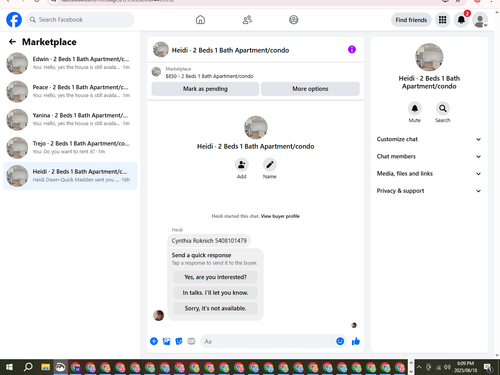Open the Friends icon in top bar

[247, 20]
